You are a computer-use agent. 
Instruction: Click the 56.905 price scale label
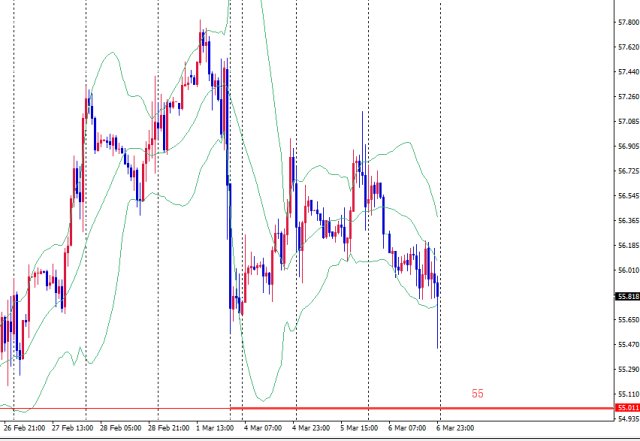click(629, 146)
